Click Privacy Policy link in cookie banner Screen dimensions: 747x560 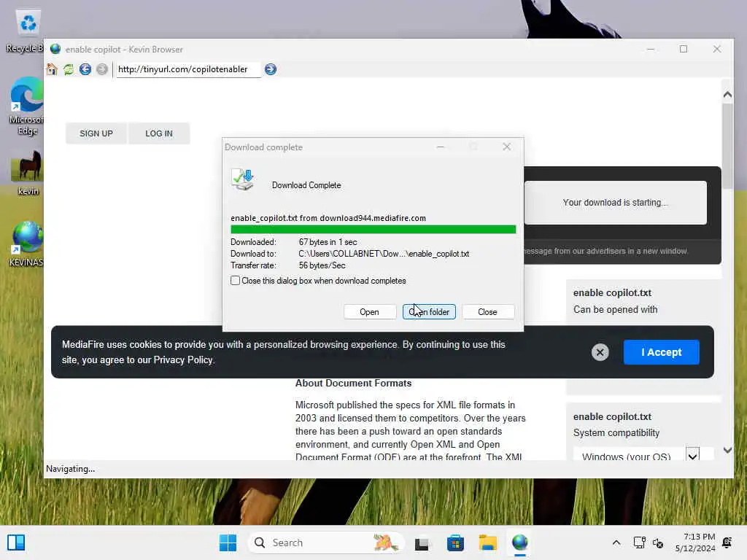[183, 360]
